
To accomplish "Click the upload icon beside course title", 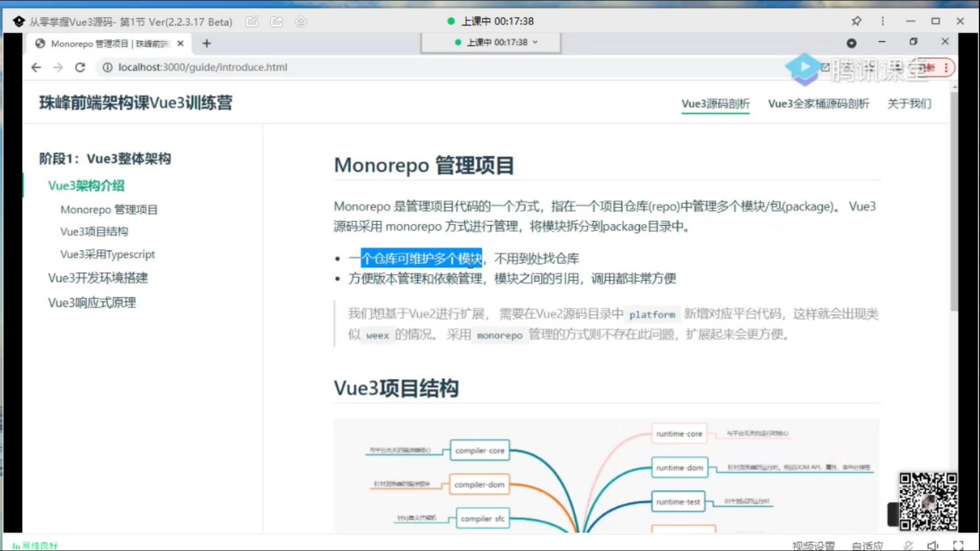I will click(x=301, y=21).
